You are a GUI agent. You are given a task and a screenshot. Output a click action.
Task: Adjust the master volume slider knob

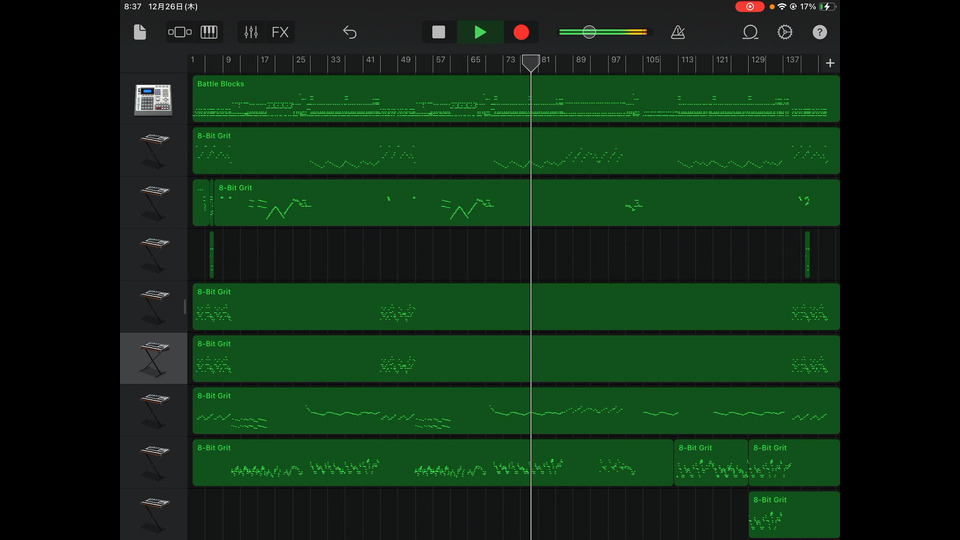589,32
